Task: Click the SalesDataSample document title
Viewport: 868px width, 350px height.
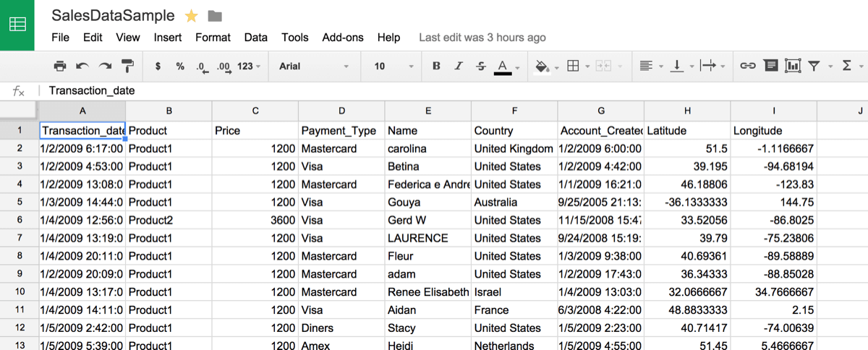Action: 113,16
